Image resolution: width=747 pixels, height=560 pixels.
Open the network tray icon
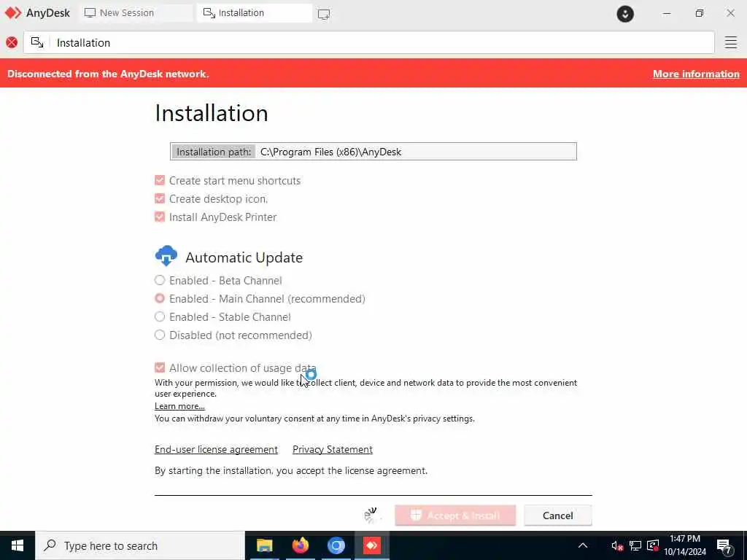635,545
